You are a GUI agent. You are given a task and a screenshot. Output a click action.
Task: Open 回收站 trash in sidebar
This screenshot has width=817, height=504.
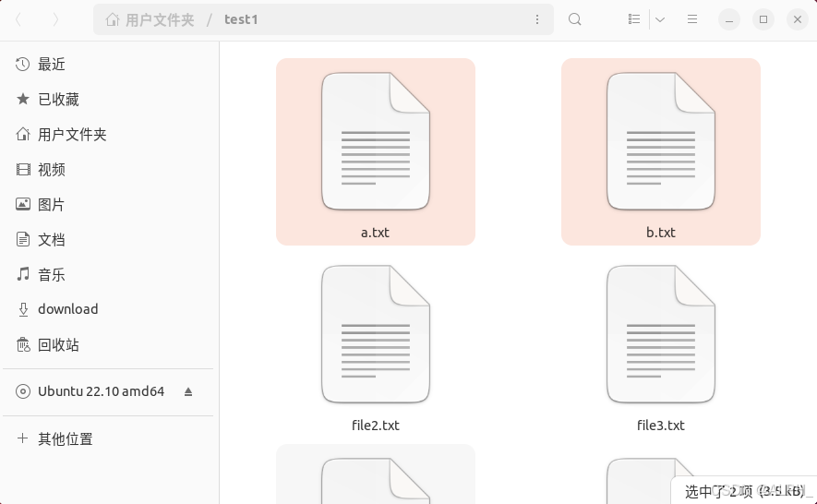click(x=111, y=344)
